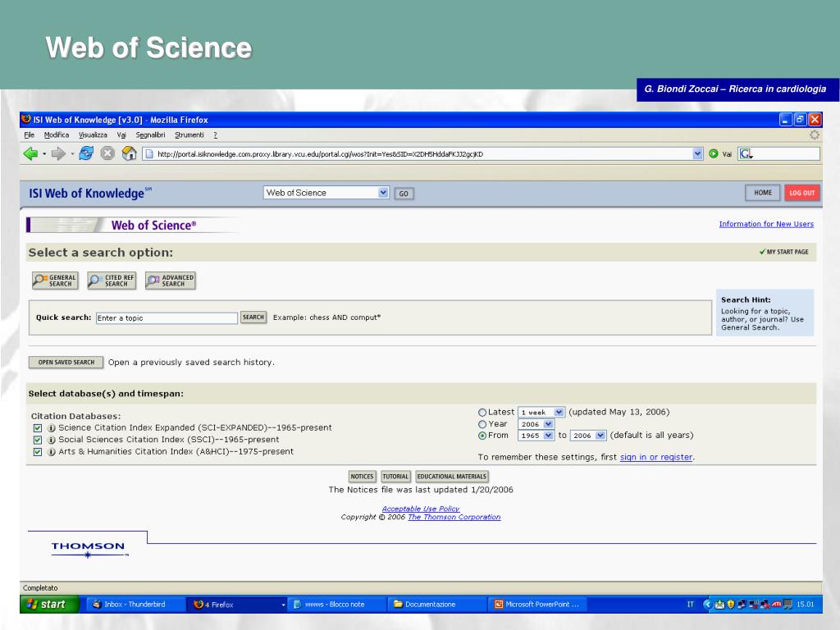Open Information for New Users link
Screen dimensions: 840x630
(x=766, y=224)
